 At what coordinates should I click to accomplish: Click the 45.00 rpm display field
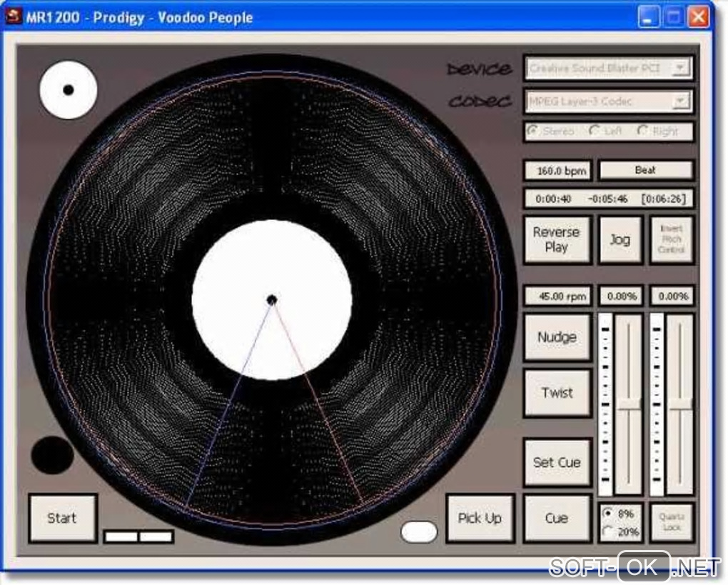tap(557, 296)
